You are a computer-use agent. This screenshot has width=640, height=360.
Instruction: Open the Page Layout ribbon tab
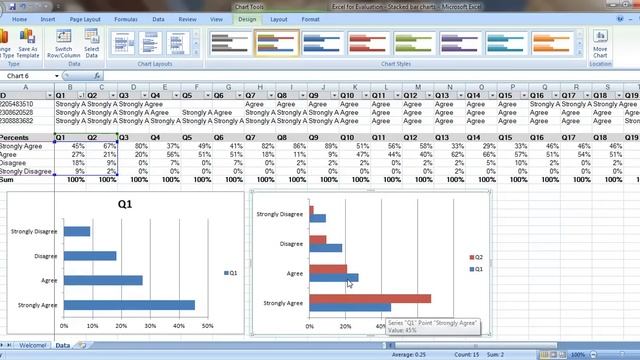point(85,19)
